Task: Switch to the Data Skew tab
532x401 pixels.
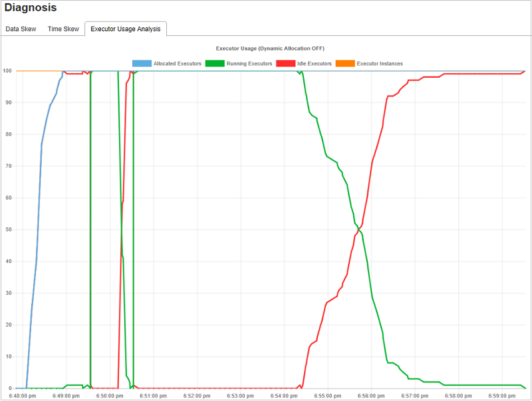Action: pos(20,29)
